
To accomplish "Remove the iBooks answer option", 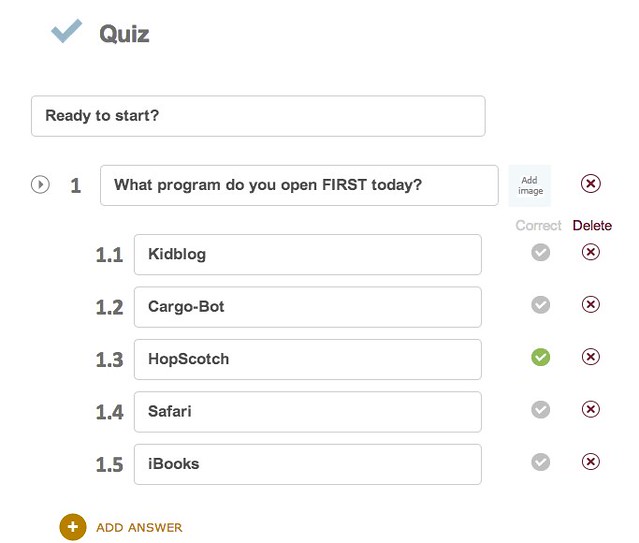I will (x=591, y=461).
